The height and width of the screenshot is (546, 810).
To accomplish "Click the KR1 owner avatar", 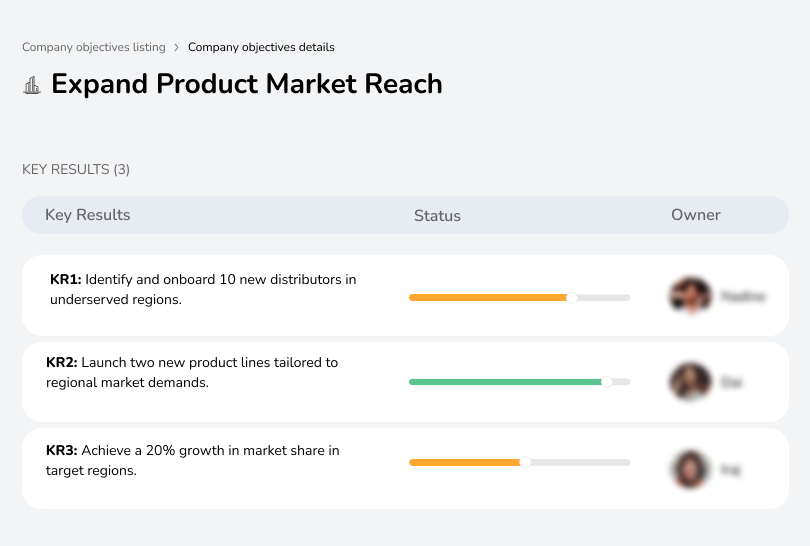I will pyautogui.click(x=691, y=295).
